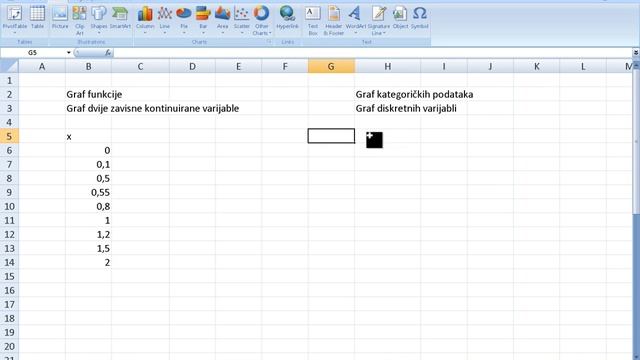Open Clip Art pane
Screen dimensions: 640x360
pyautogui.click(x=80, y=20)
